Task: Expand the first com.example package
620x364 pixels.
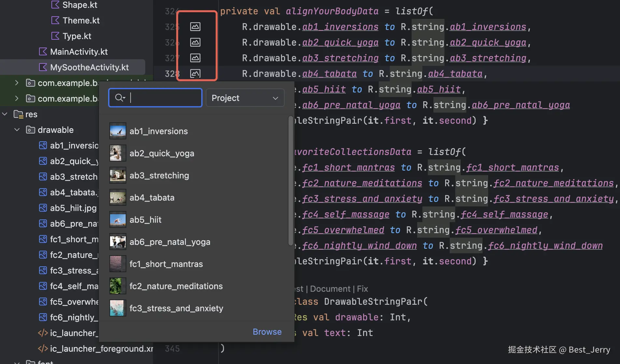Action: click(x=17, y=83)
